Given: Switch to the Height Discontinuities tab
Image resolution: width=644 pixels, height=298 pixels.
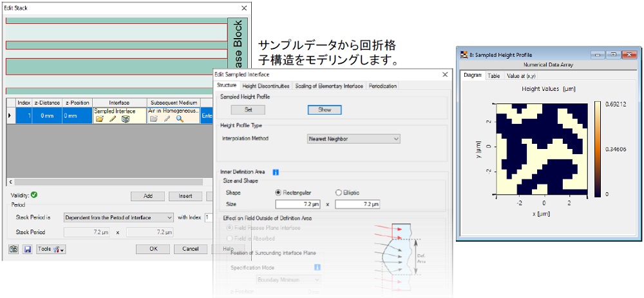Looking at the screenshot, I should pyautogui.click(x=266, y=86).
